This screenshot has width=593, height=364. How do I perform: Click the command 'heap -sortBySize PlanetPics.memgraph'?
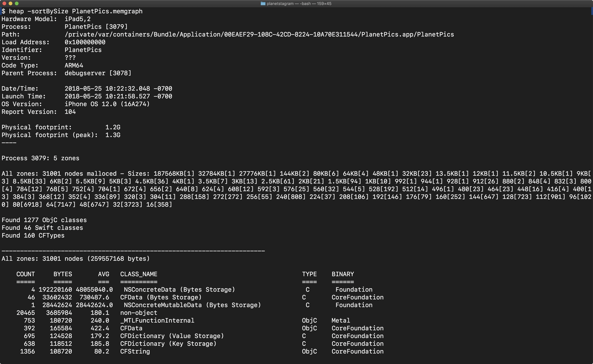pyautogui.click(x=76, y=11)
